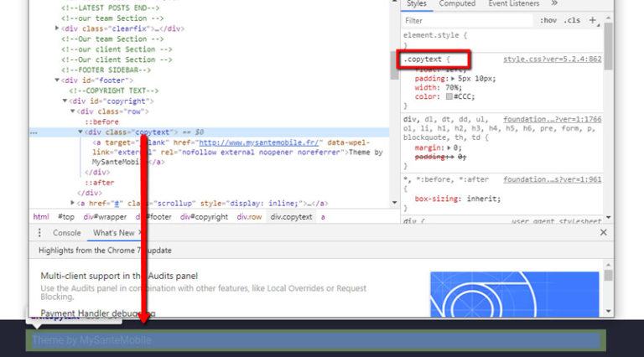Screen dimensions: 644x357
Task: Close the What's New drawer panel
Action: click(603, 232)
